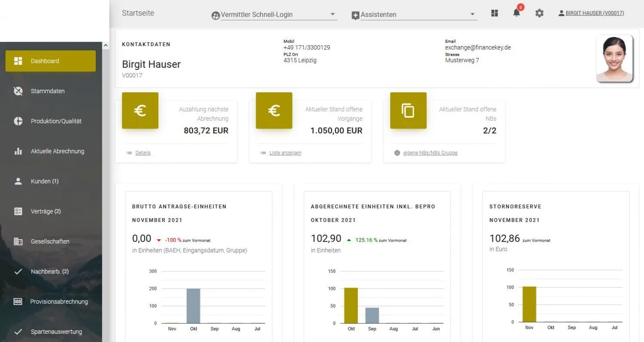The height and width of the screenshot is (342, 644).
Task: Open the Vermittler Schnell-Login dropdown
Action: 332,14
